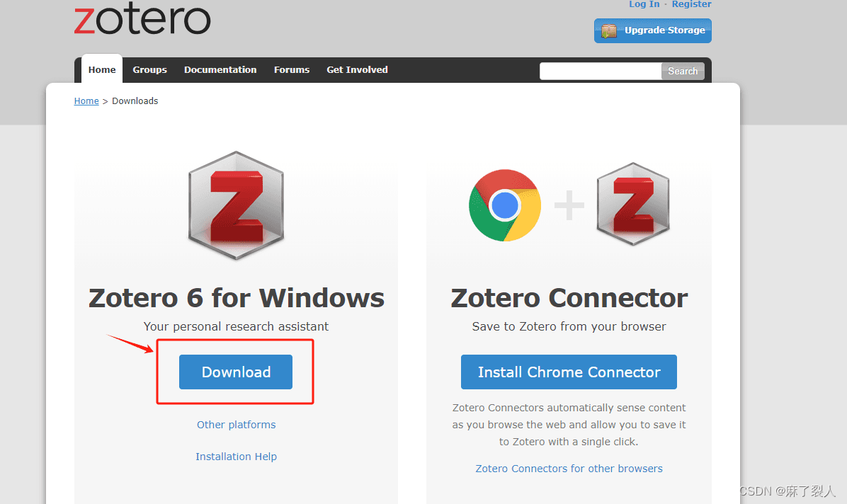Image resolution: width=847 pixels, height=504 pixels.
Task: Click the Chrome browser logo
Action: coord(505,205)
